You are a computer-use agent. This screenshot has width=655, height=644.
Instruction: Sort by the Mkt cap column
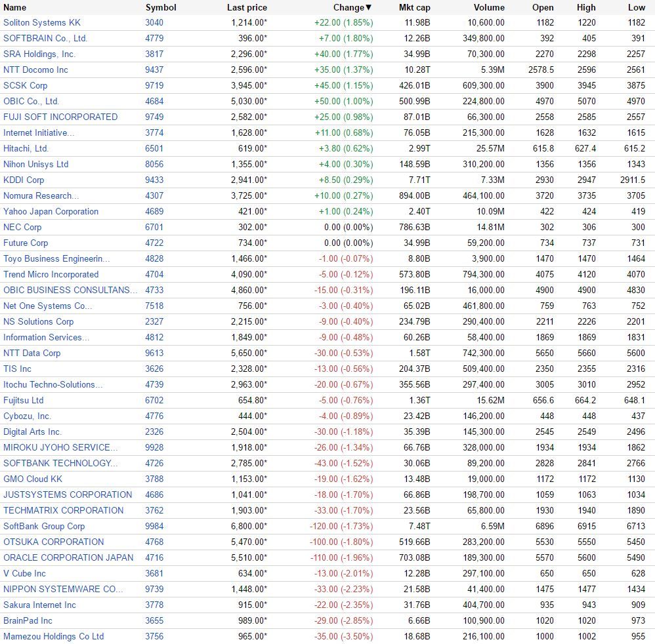[x=414, y=7]
